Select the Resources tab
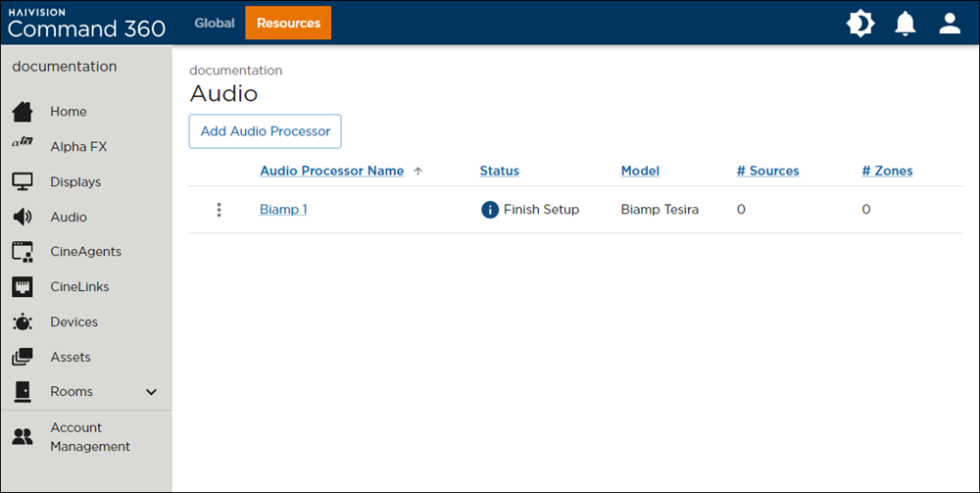 click(288, 23)
